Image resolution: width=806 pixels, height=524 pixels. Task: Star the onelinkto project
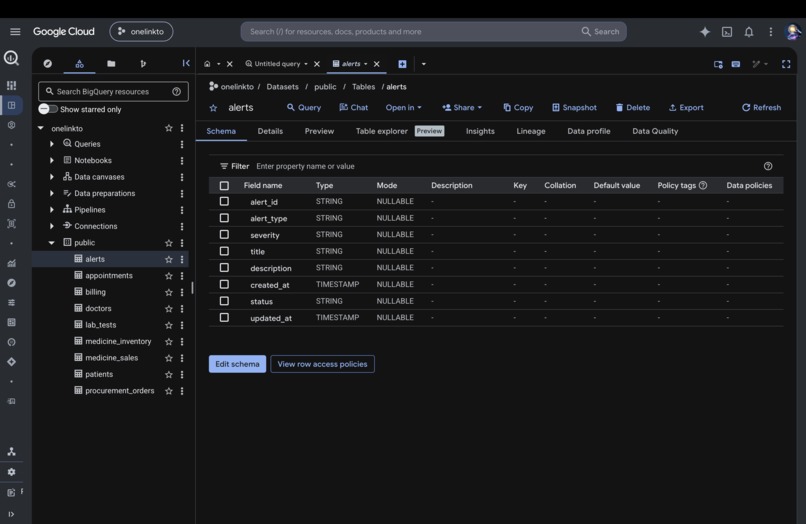(169, 128)
